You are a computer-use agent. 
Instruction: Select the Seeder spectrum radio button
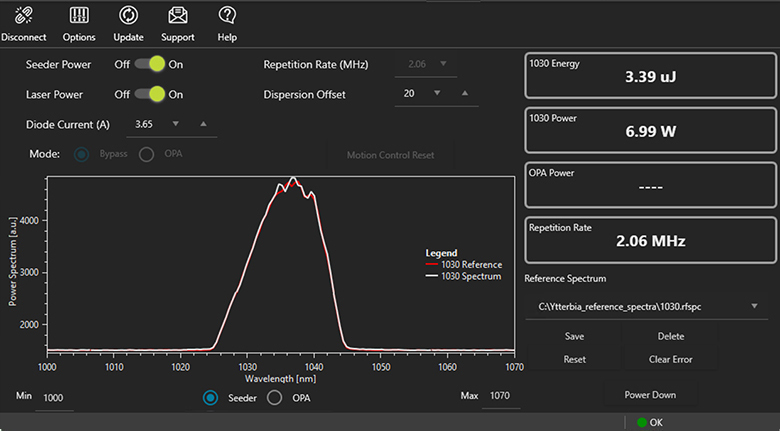tap(210, 397)
